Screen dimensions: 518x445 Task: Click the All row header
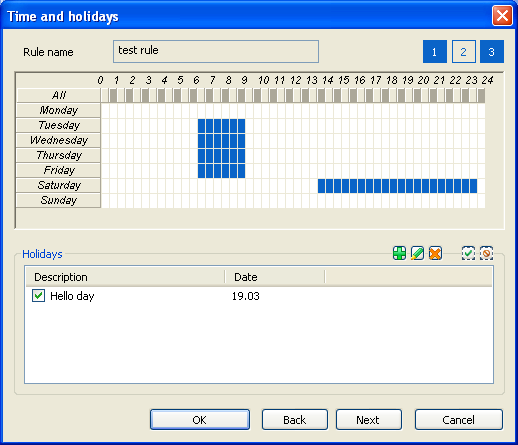tap(58, 95)
